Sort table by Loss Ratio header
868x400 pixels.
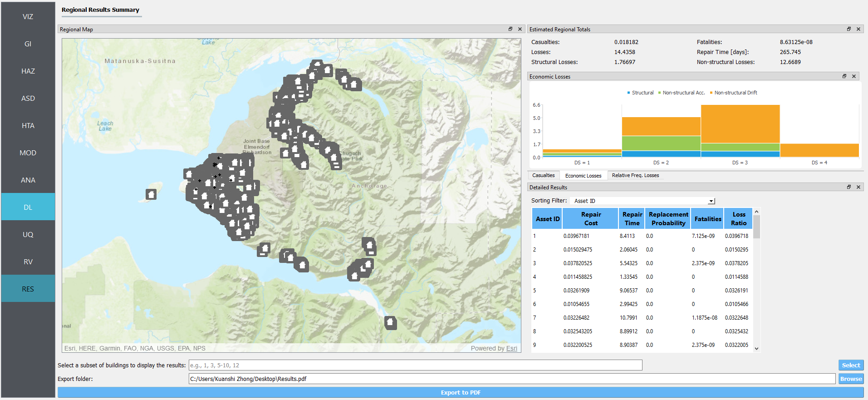click(x=738, y=218)
